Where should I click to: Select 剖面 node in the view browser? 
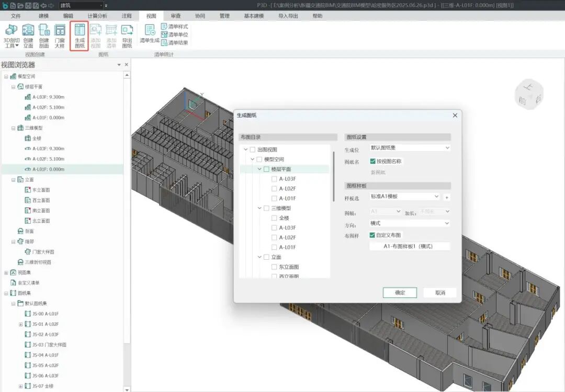[x=26, y=231]
